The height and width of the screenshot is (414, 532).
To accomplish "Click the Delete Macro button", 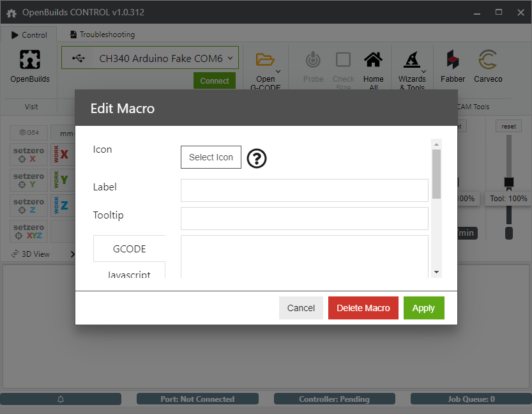I will tap(363, 308).
